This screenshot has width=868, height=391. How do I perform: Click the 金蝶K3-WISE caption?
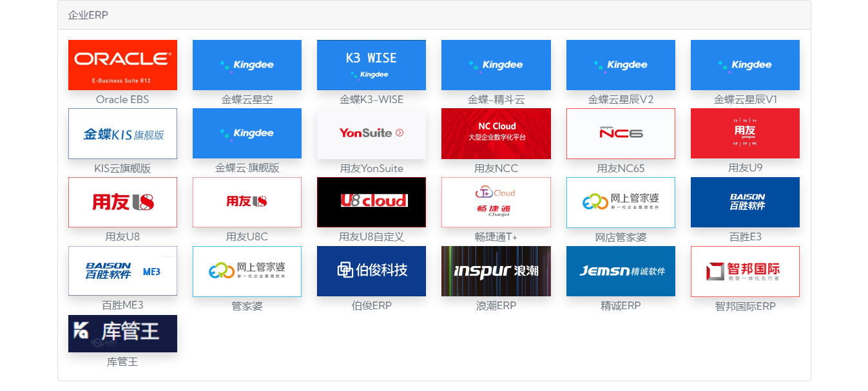[371, 100]
